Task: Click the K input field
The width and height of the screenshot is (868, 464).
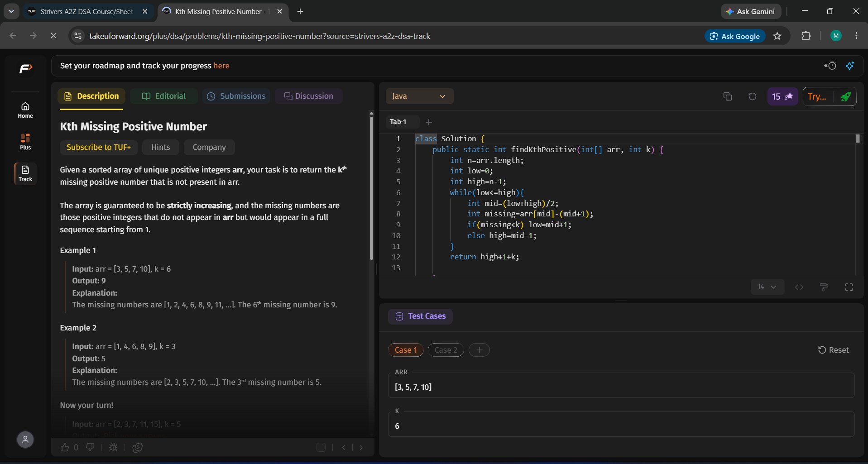Action: click(x=621, y=426)
